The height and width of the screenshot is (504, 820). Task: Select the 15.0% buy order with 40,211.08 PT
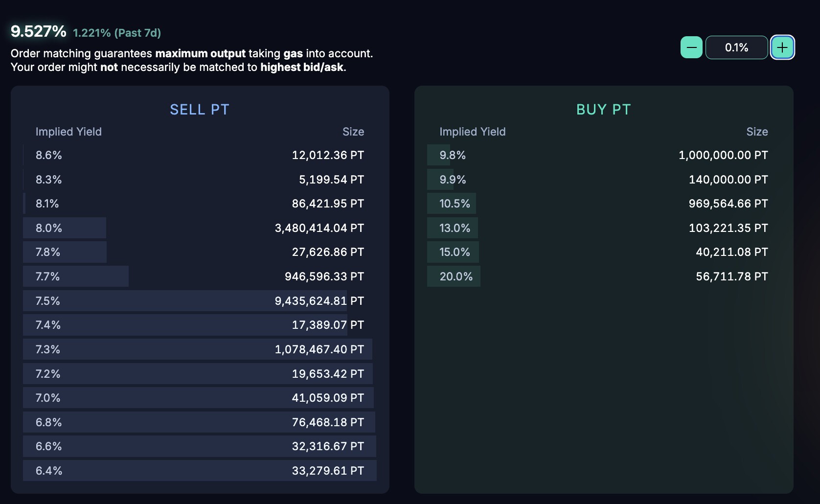tap(603, 252)
